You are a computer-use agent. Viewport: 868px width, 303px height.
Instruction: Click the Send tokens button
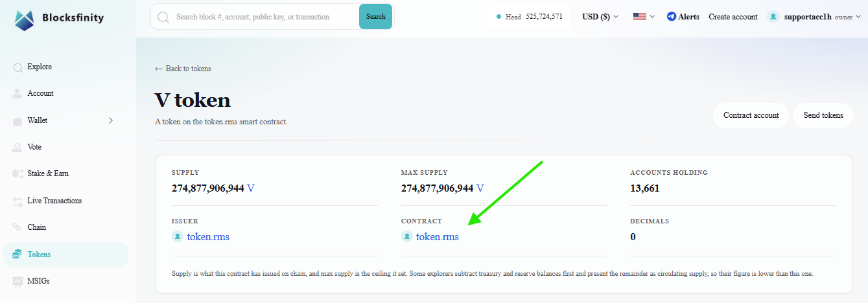pos(823,115)
